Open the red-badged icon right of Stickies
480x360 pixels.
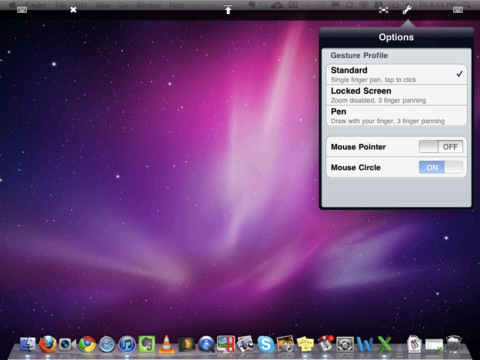325,344
